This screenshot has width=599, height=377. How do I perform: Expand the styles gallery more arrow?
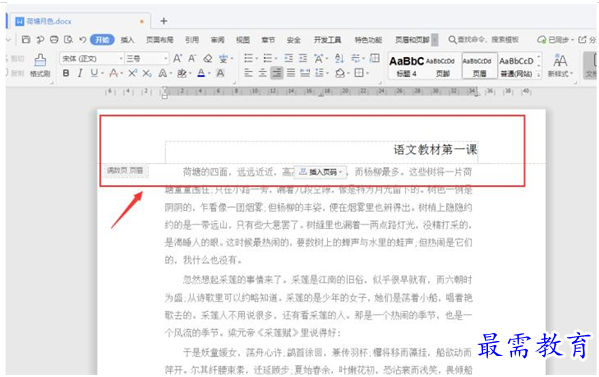[539, 75]
